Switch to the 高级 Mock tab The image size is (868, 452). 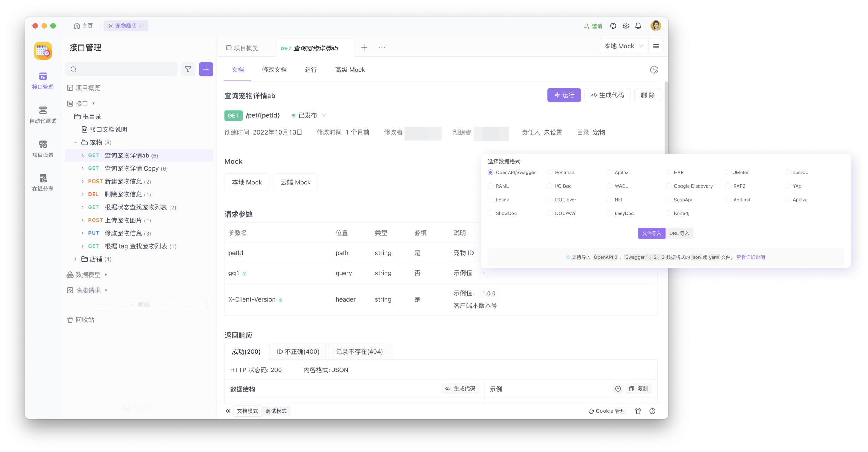click(350, 70)
